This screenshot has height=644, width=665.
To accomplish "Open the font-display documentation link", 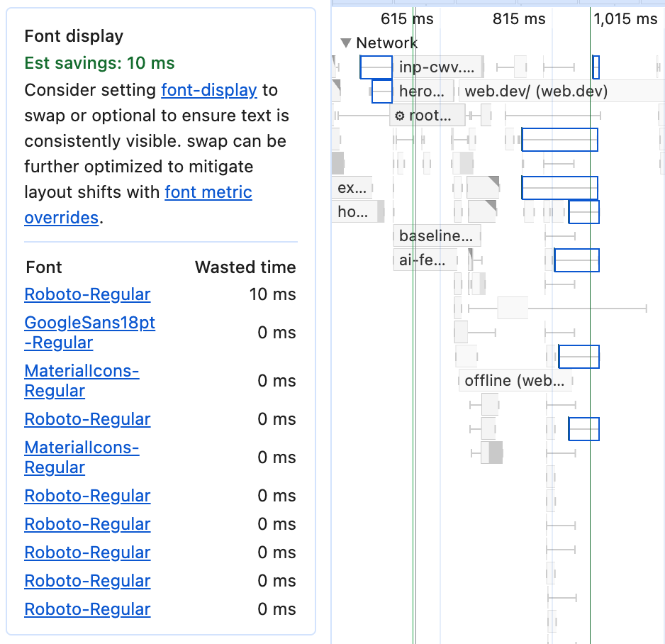I will click(209, 90).
